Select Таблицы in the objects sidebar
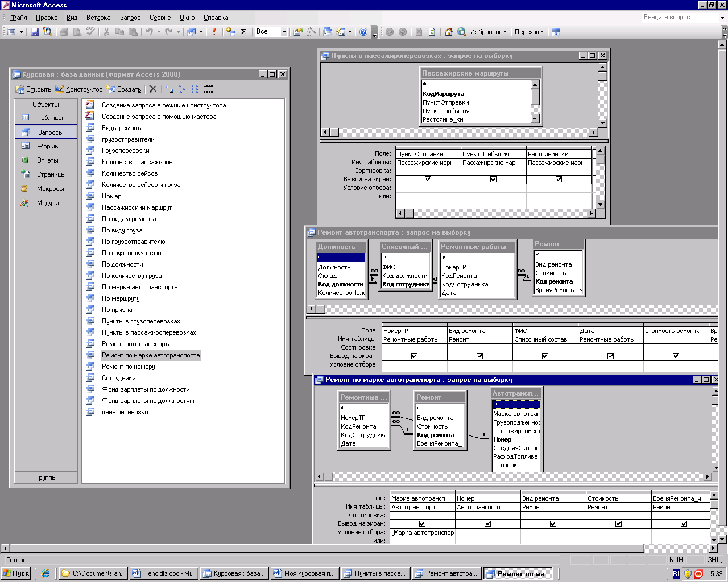The height and width of the screenshot is (582, 728). click(x=49, y=118)
